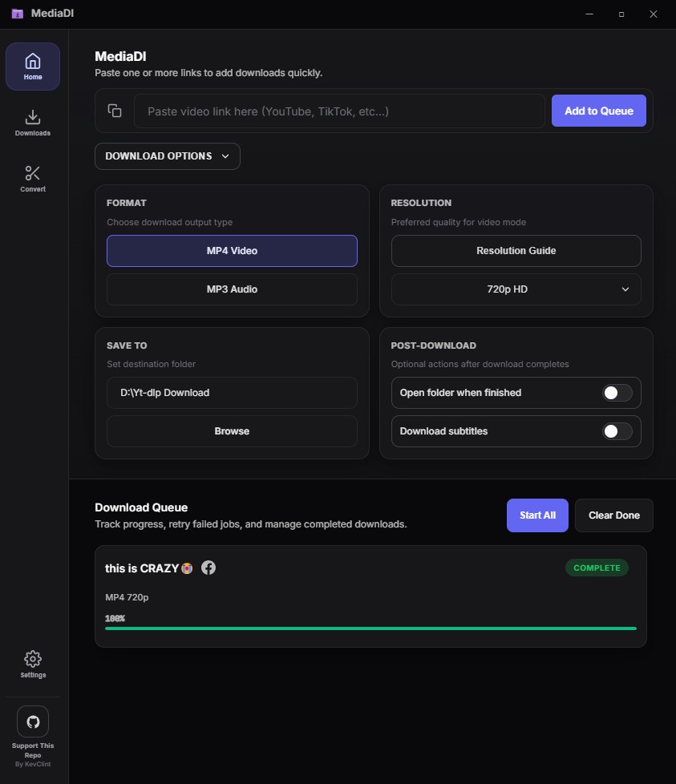This screenshot has width=676, height=784.
Task: Enable Open folder when finished
Action: tap(617, 393)
